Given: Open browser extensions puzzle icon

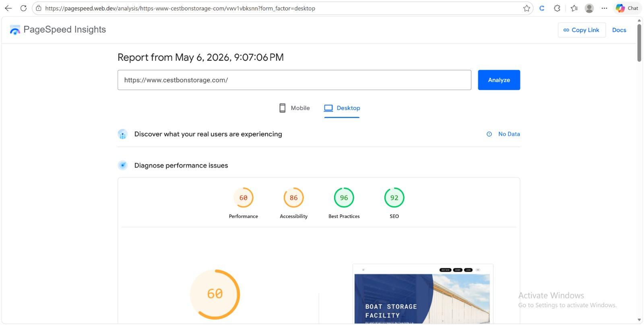Looking at the screenshot, I should (557, 8).
